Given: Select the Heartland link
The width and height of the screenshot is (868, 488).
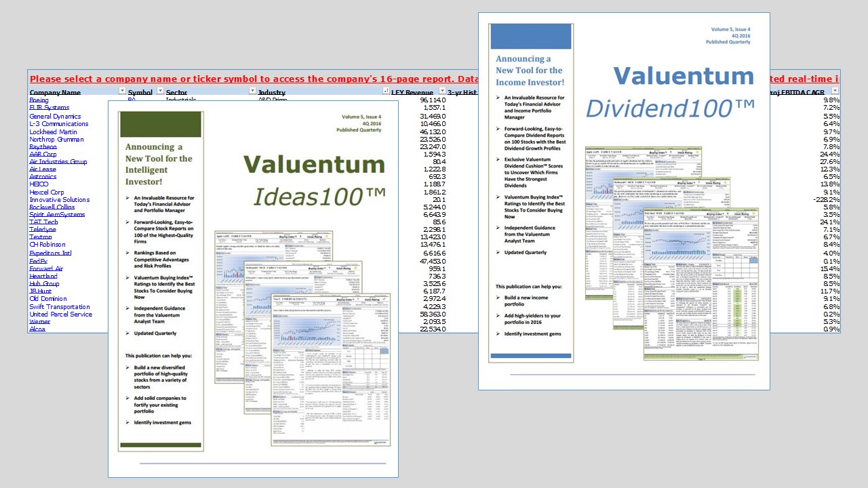Looking at the screenshot, I should pos(43,276).
